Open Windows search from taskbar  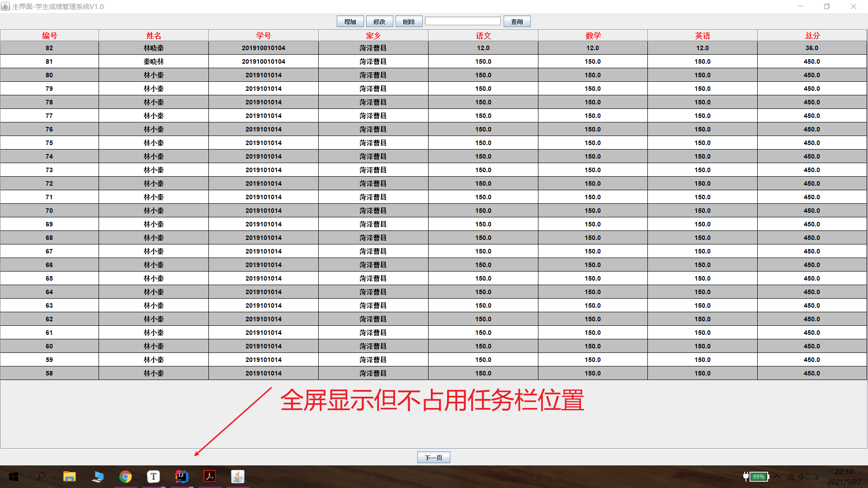click(41, 477)
